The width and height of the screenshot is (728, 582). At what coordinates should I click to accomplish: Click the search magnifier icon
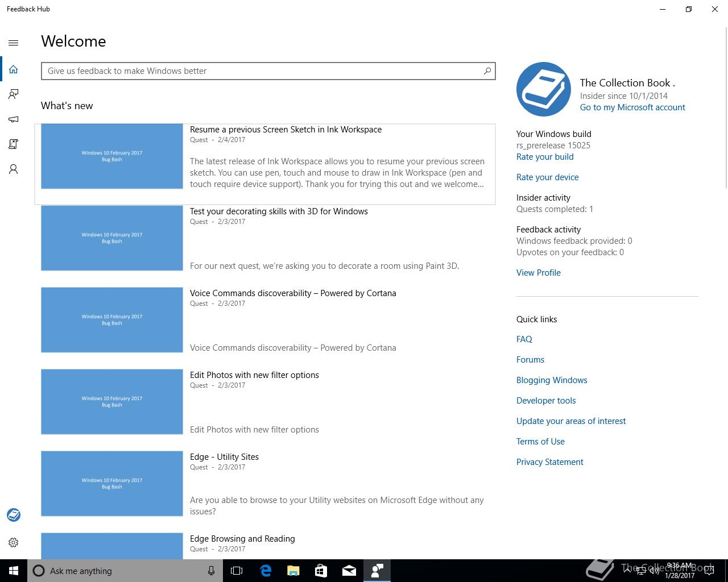(x=487, y=71)
